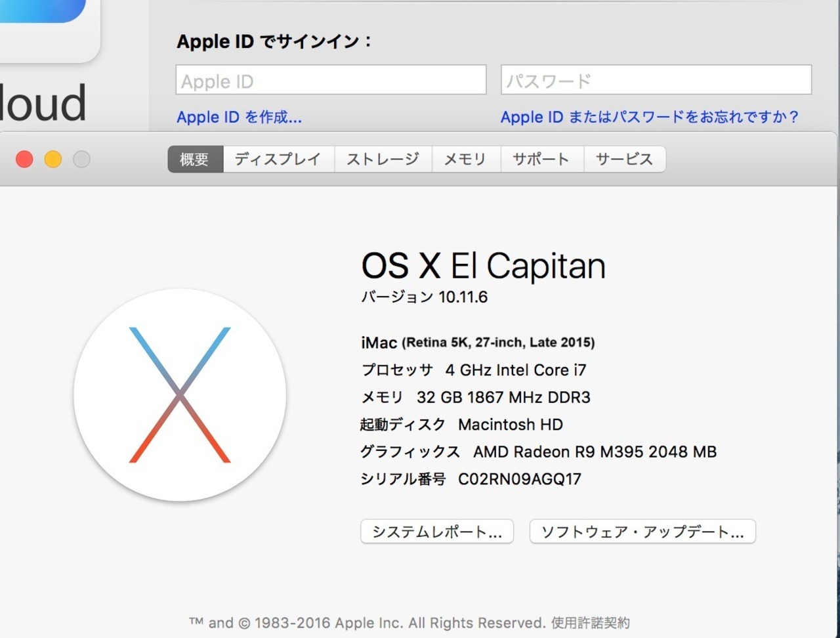Open the forgot Apple ID or password link
The height and width of the screenshot is (638, 840).
pos(650,117)
